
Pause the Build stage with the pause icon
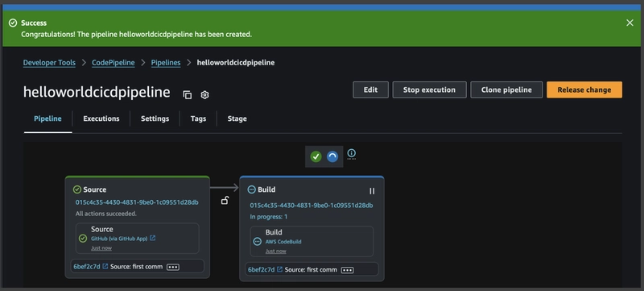pos(372,191)
